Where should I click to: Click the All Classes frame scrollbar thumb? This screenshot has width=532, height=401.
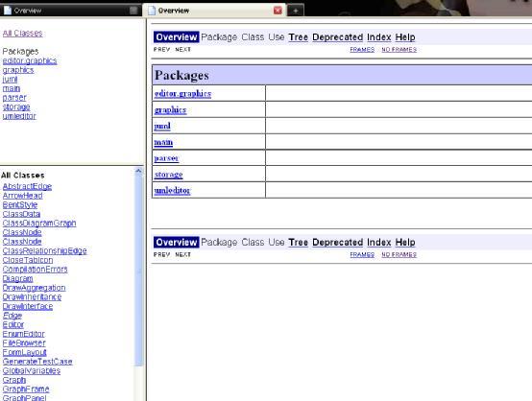(138, 271)
